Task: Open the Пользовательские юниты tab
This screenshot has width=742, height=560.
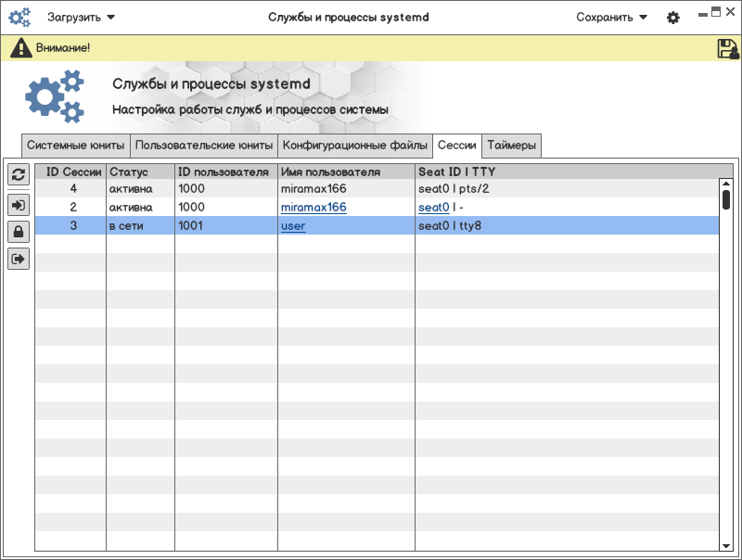Action: click(203, 146)
